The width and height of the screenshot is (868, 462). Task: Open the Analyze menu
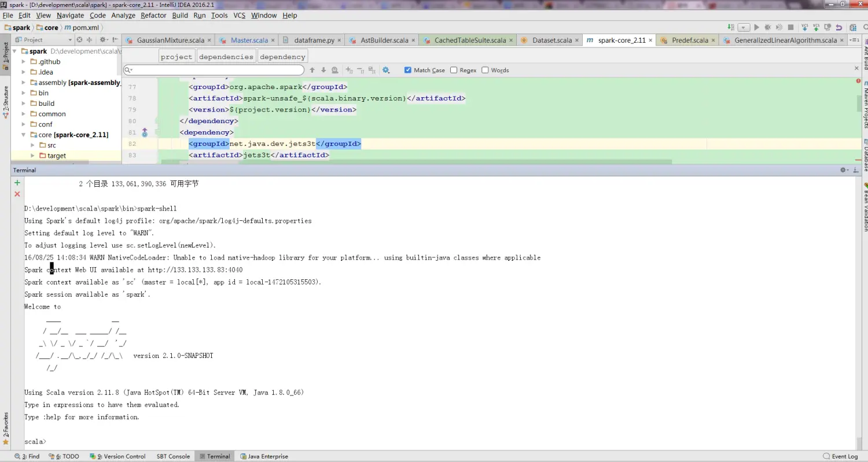123,16
